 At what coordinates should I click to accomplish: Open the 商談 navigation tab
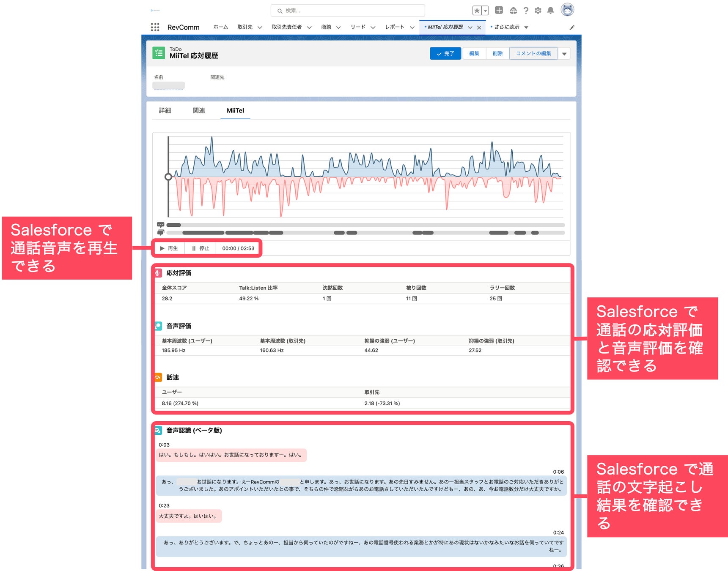click(326, 27)
